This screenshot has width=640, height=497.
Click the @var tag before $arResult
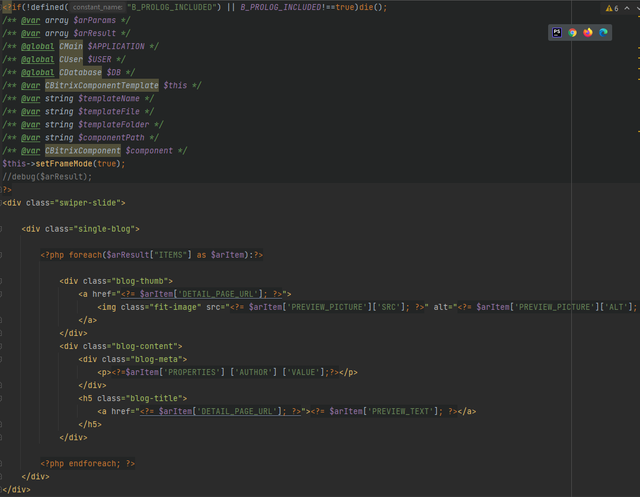coord(31,33)
